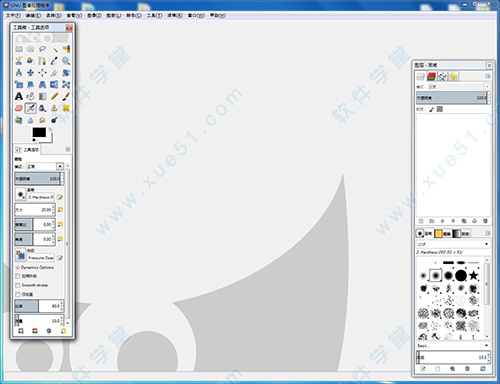Tick the checkbox above Smooth stroke

point(18,276)
